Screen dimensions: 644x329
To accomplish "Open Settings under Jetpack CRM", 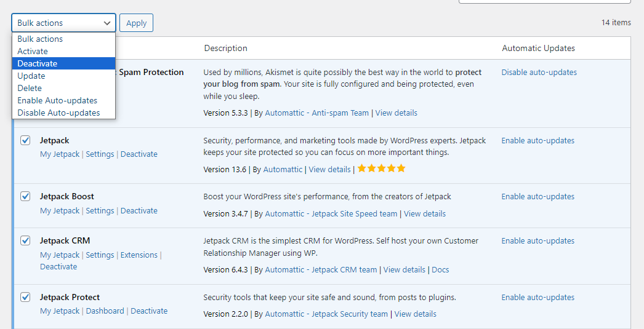I will tap(100, 255).
